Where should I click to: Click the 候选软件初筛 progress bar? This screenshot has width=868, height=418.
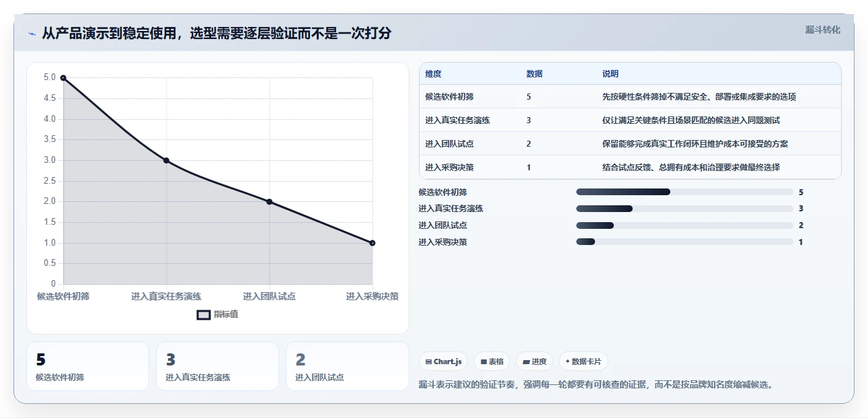[684, 192]
